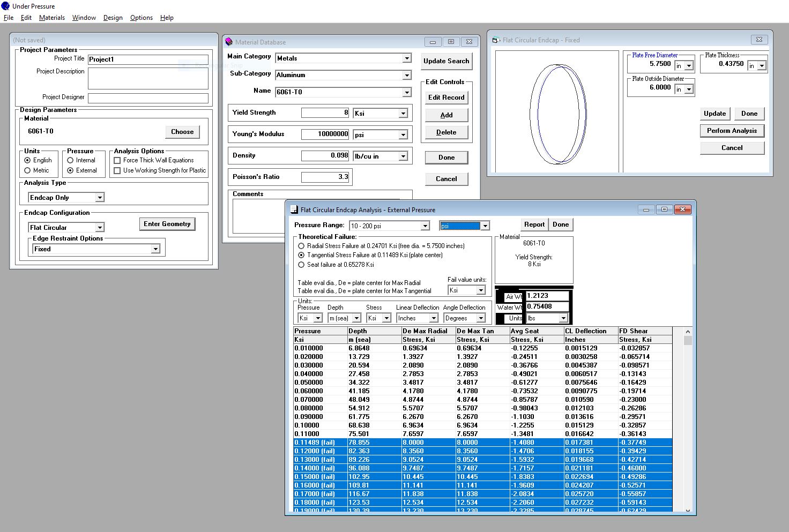Click the Endcap Analysis window's title icon

[294, 209]
